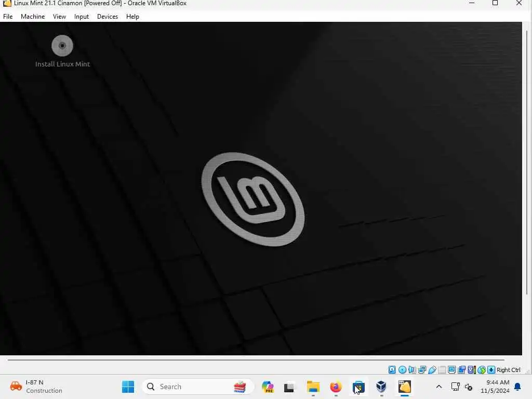
Task: Open Task View on the taskbar
Action: pyautogui.click(x=289, y=387)
